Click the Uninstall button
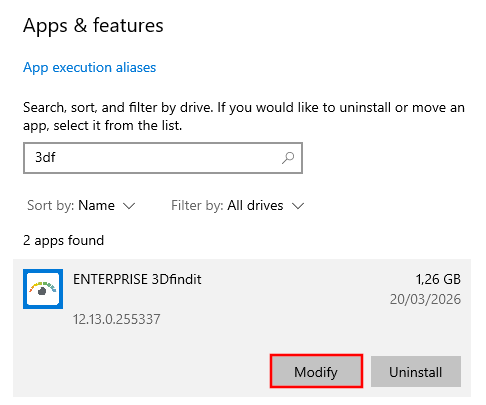 [416, 371]
